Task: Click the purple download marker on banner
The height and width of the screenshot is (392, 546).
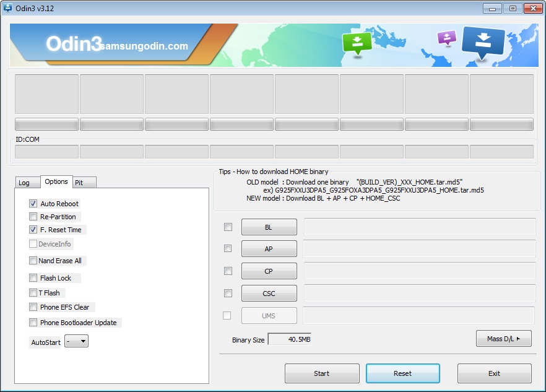Action: pos(447,38)
